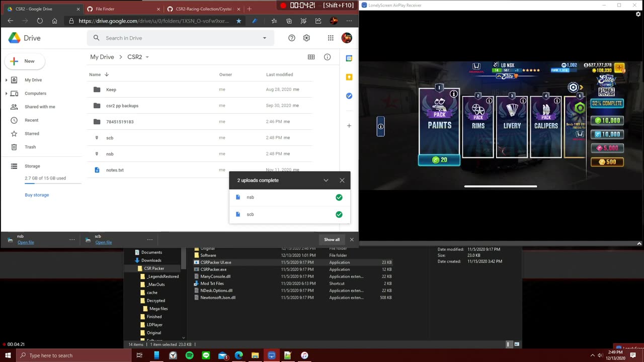Screen dimensions: 644x362
Task: Click Buy storage link
Action: pyautogui.click(x=37, y=195)
